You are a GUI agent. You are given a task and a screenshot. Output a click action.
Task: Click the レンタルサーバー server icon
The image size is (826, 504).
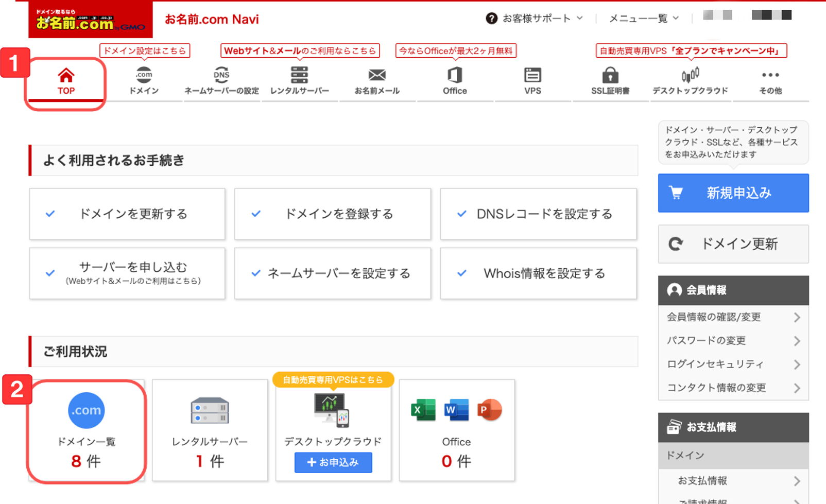click(210, 410)
